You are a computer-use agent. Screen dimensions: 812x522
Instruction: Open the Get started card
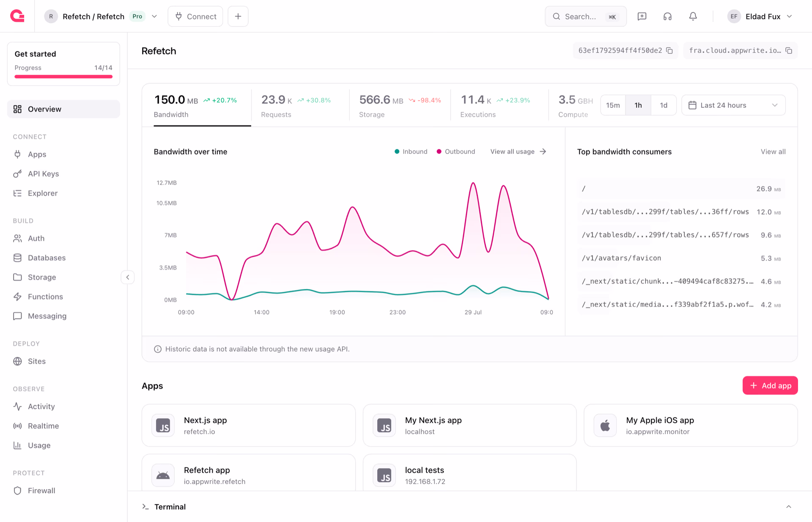(63, 64)
